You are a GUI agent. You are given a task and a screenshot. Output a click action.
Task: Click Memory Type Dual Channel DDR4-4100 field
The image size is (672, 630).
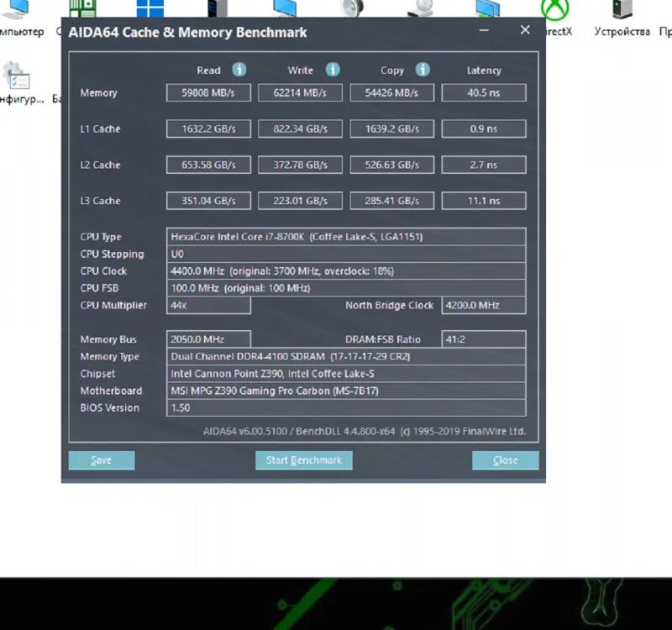click(x=346, y=356)
